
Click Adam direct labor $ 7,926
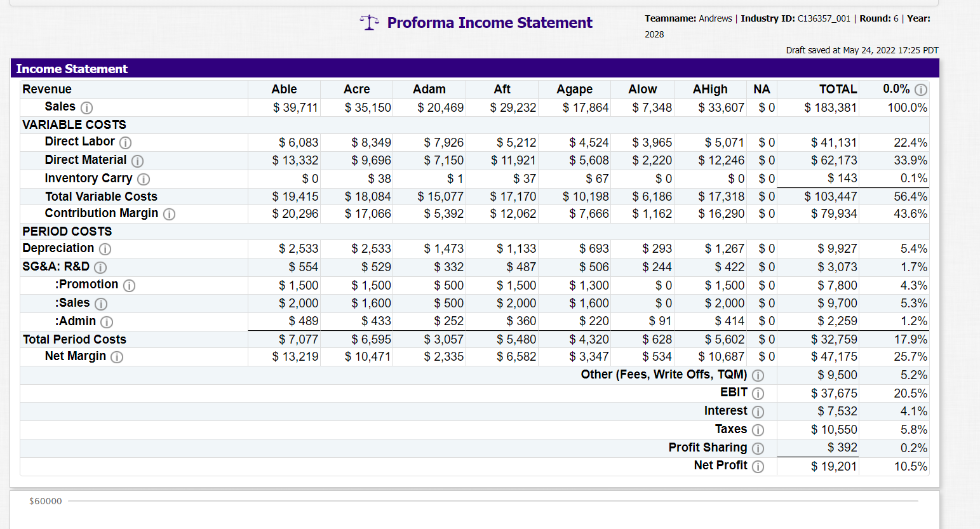coord(444,142)
